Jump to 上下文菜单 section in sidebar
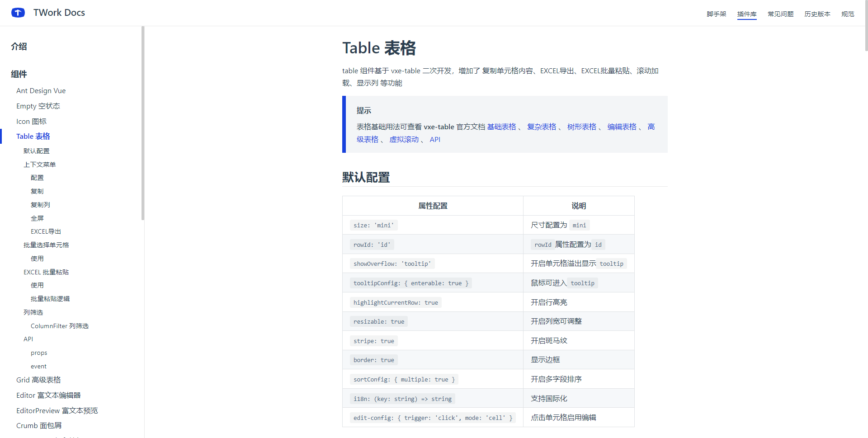The width and height of the screenshot is (868, 438). pyautogui.click(x=39, y=165)
